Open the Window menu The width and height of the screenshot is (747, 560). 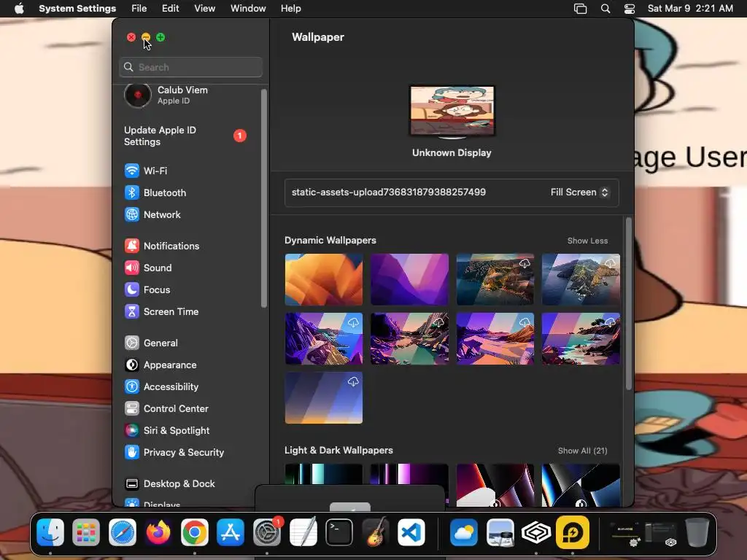(248, 9)
